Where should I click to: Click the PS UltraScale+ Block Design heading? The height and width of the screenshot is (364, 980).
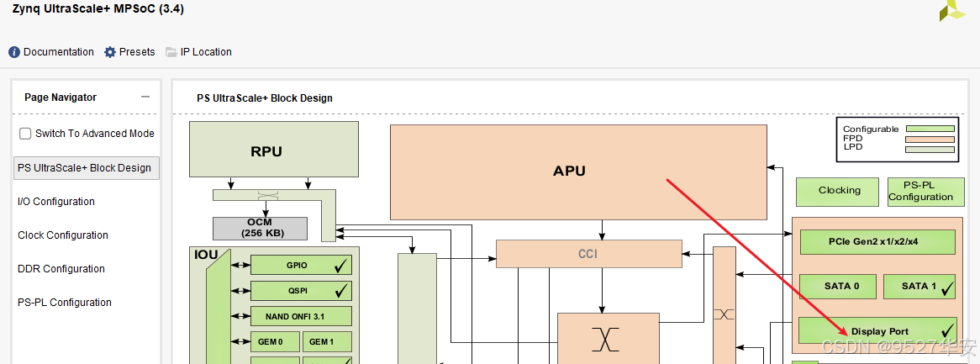[x=265, y=98]
